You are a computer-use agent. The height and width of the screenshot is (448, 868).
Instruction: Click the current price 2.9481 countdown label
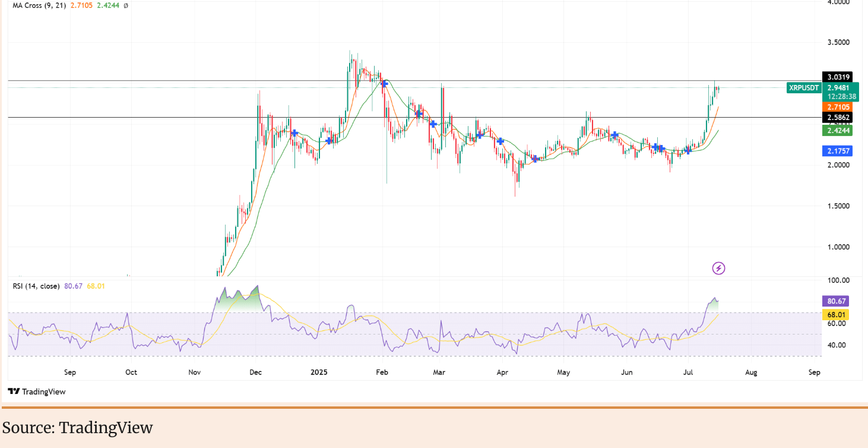[x=838, y=92]
